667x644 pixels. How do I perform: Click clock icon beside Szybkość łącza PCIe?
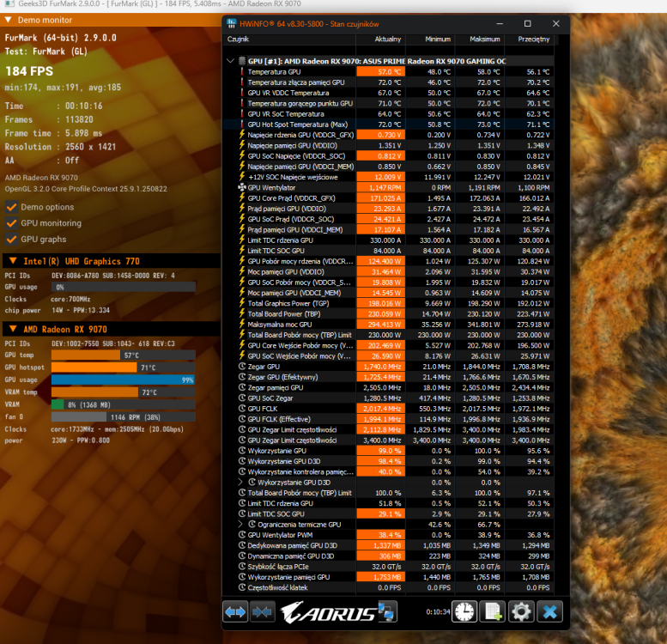(242, 567)
